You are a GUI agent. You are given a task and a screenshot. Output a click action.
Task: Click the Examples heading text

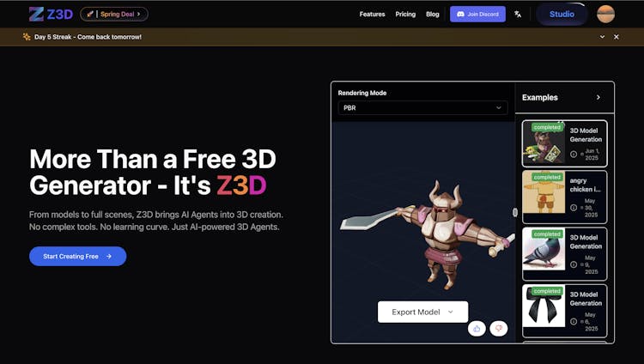[x=540, y=97]
